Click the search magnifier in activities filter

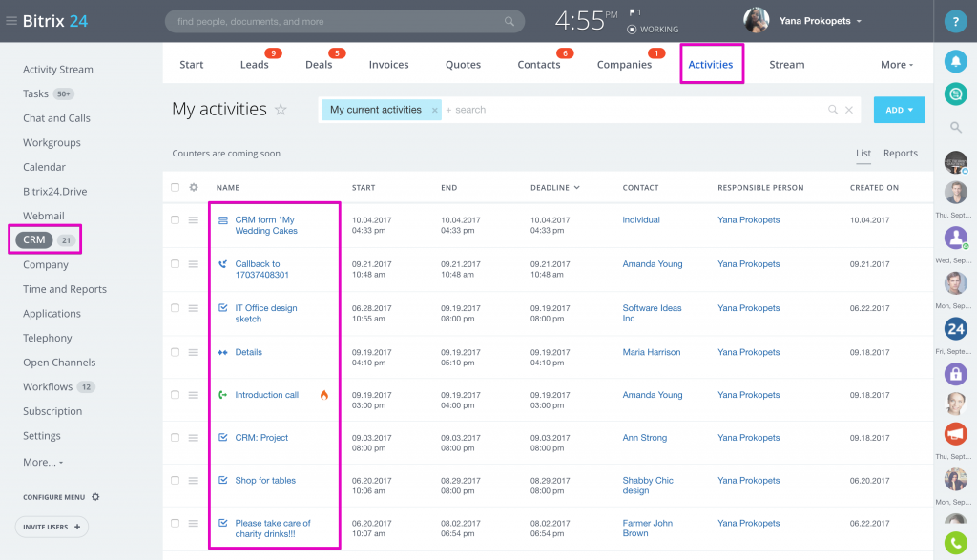click(832, 110)
